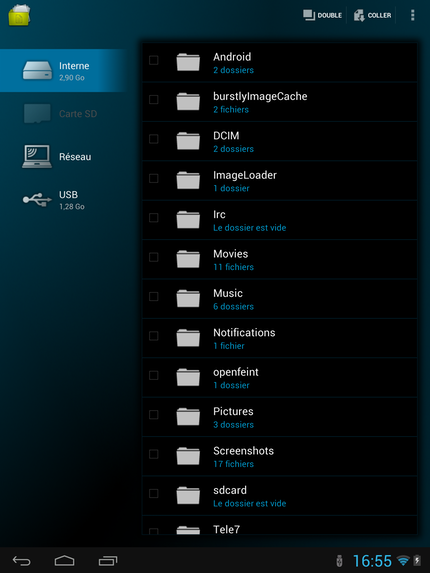Check the Screenshots folder checkbox
The width and height of the screenshot is (430, 573).
tap(154, 454)
